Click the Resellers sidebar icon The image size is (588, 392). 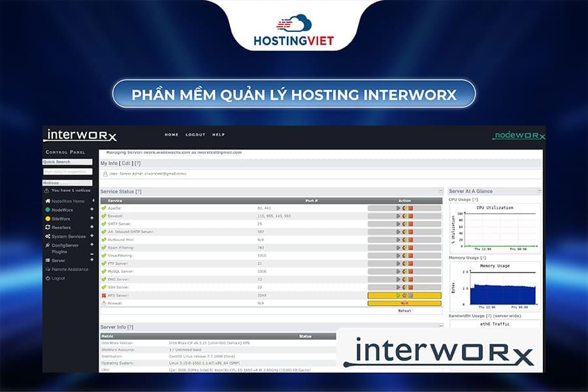(x=47, y=227)
